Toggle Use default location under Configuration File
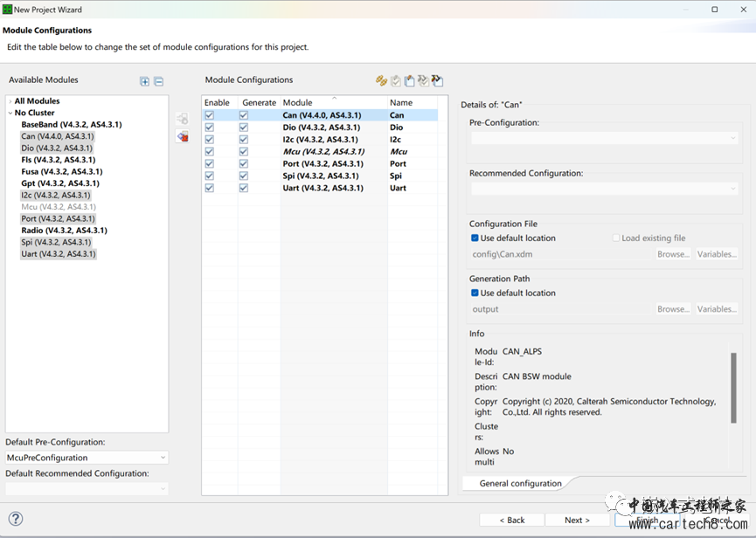The image size is (756, 538). (475, 238)
